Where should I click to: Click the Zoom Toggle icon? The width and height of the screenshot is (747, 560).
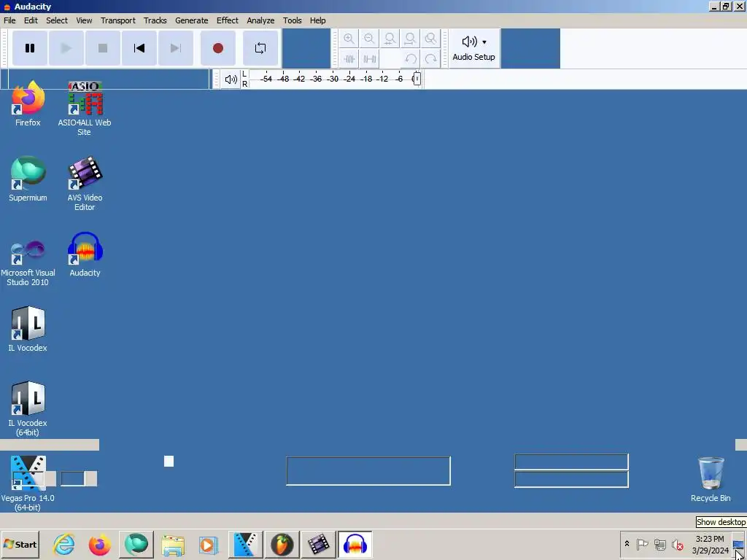tap(430, 39)
